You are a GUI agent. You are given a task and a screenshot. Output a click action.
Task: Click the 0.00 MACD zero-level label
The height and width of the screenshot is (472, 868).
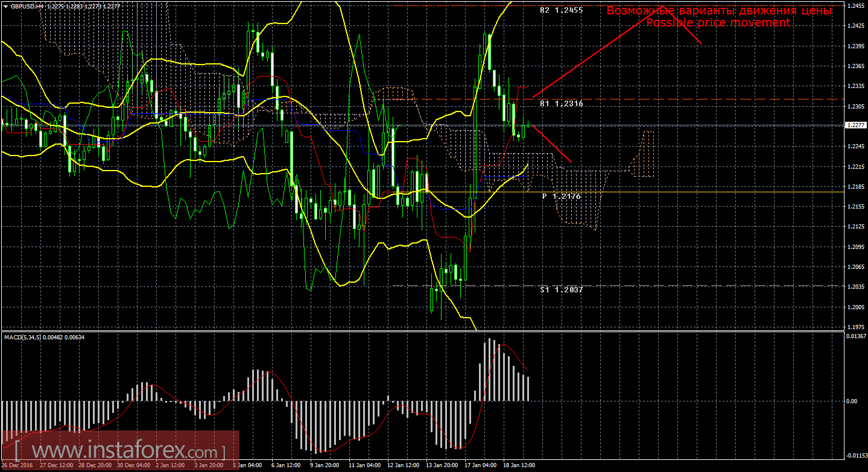point(852,401)
